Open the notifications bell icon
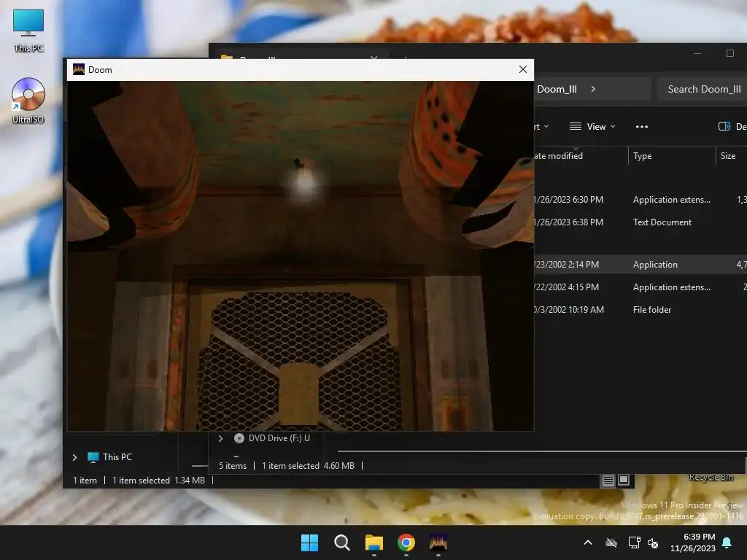 click(727, 542)
